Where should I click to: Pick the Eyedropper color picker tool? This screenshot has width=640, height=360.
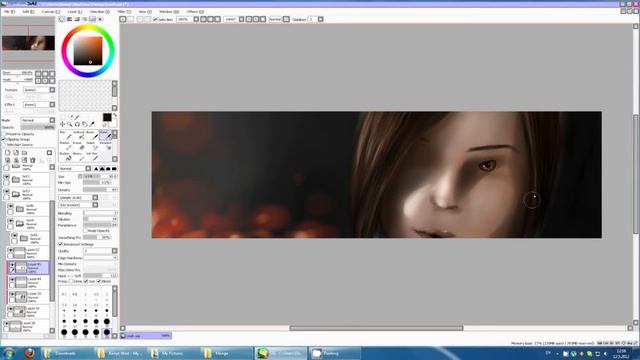pos(92,124)
